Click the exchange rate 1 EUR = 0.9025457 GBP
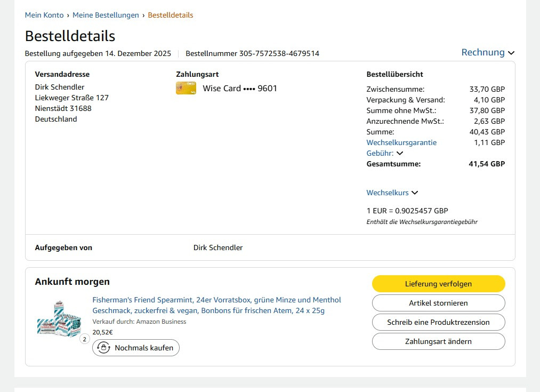540x392 pixels. [407, 211]
